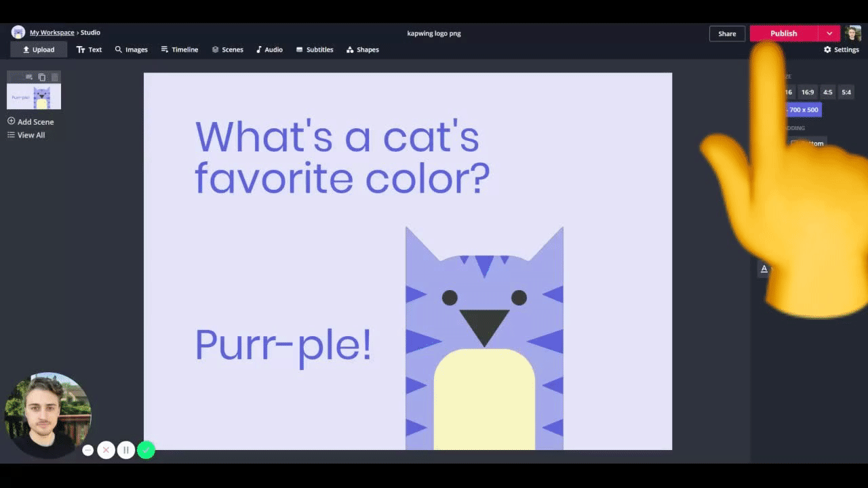Expand the Publish dropdown arrow

pos(829,34)
